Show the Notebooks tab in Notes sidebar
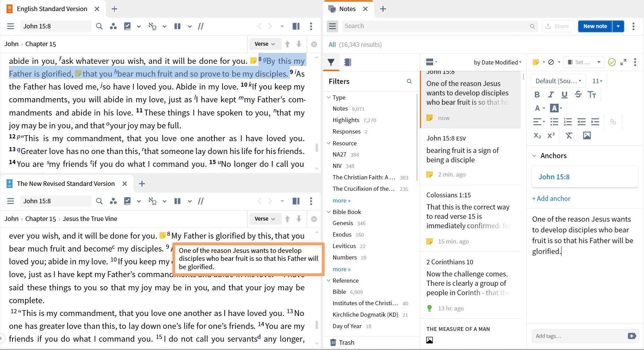 [x=347, y=62]
